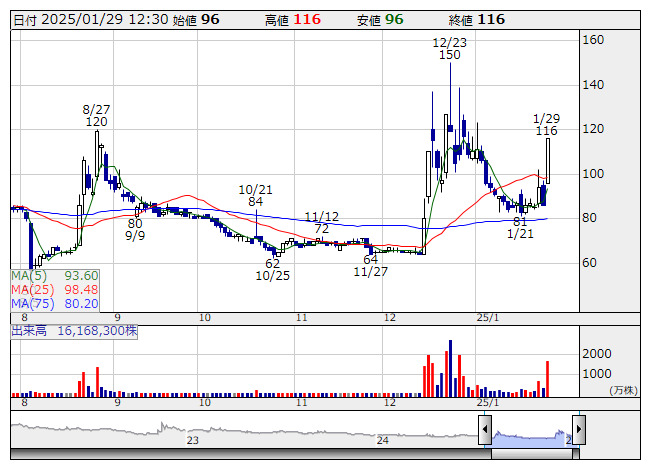Click the 10/21 high label 84
The height and width of the screenshot is (470, 653).
pyautogui.click(x=256, y=203)
